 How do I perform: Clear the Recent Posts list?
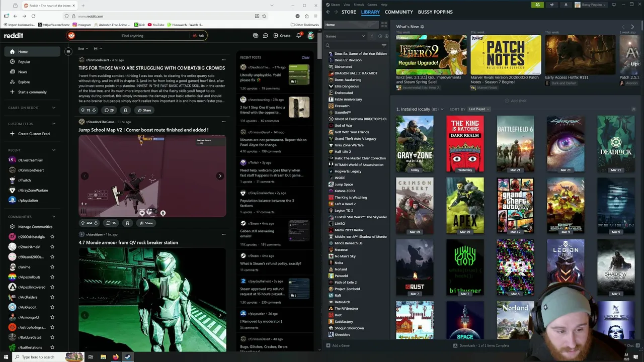(305, 58)
